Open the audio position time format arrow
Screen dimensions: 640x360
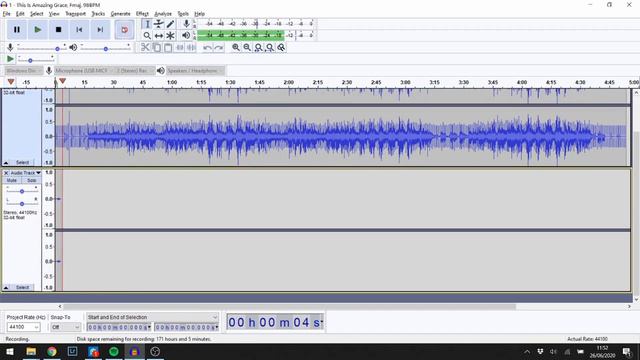[x=322, y=322]
